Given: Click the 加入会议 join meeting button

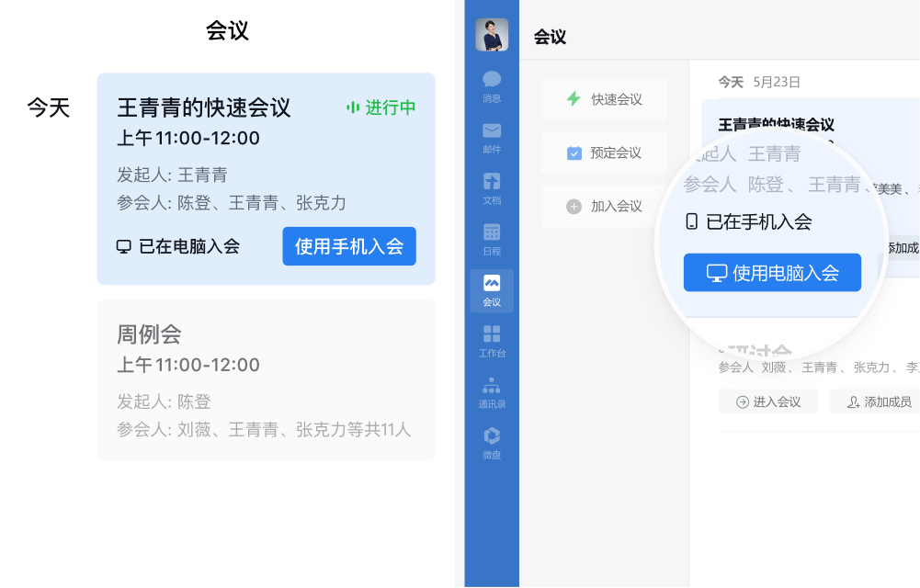Looking at the screenshot, I should click(x=605, y=207).
